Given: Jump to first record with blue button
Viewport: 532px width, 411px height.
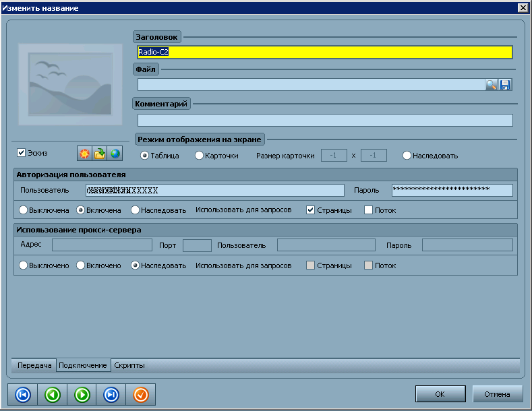Looking at the screenshot, I should point(22,394).
